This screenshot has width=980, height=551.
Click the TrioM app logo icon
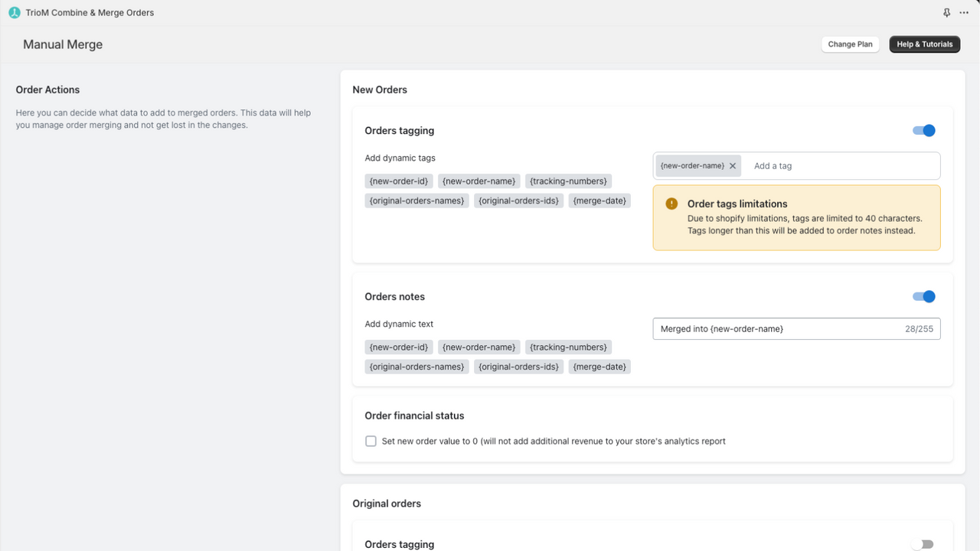pyautogui.click(x=14, y=12)
